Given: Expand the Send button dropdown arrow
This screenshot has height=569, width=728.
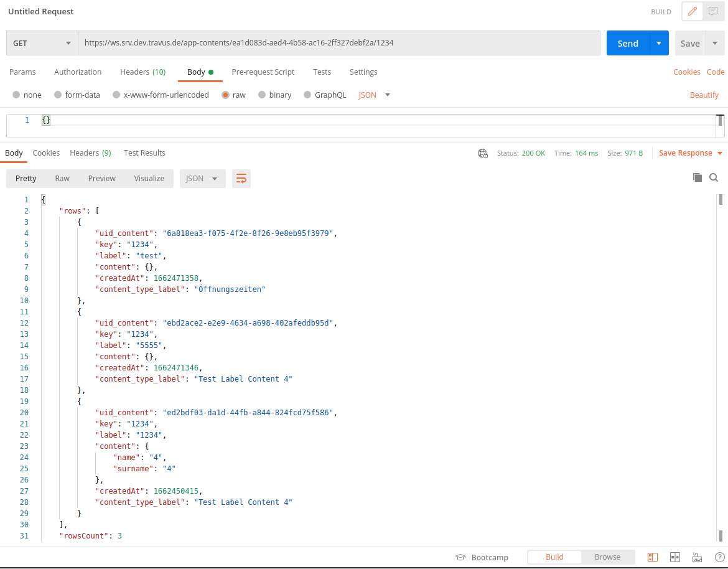Looking at the screenshot, I should tap(658, 44).
